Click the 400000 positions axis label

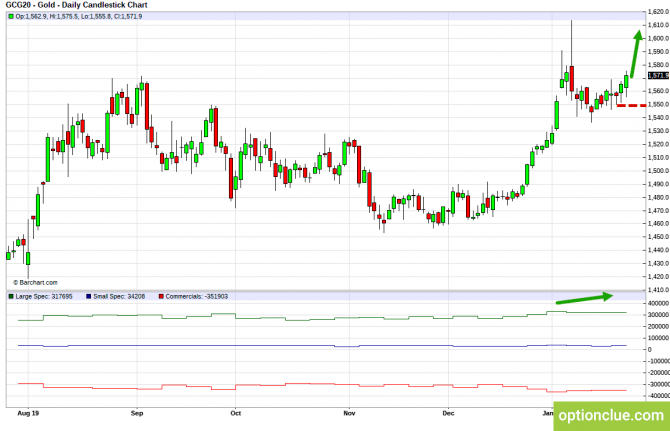[x=658, y=303]
